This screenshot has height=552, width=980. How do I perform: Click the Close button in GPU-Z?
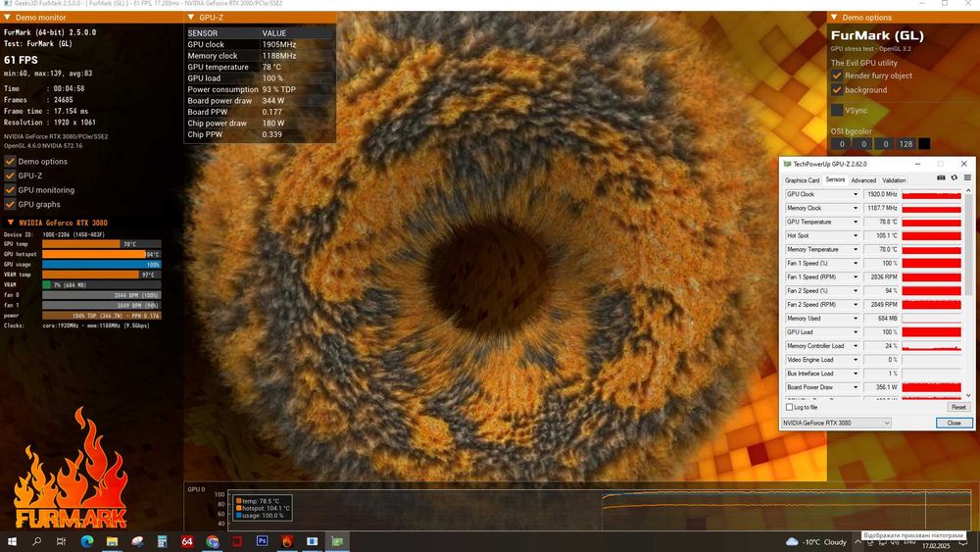(954, 424)
